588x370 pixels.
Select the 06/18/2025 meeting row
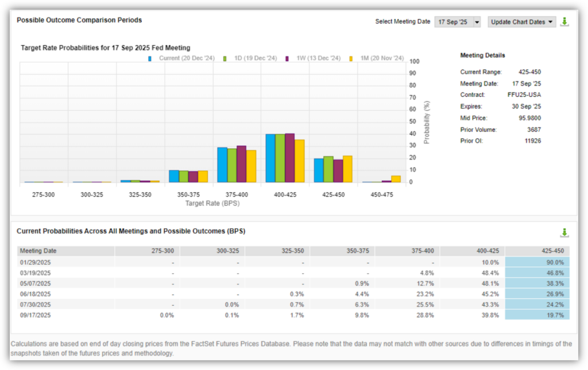pyautogui.click(x=293, y=294)
